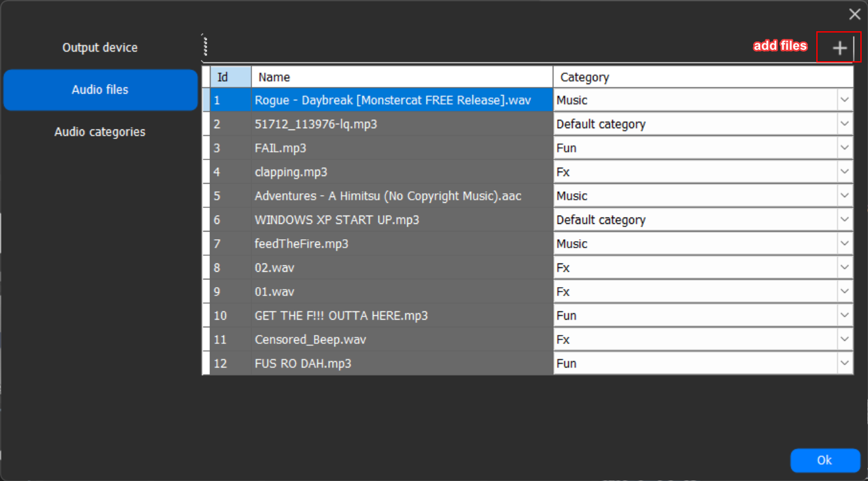Select the 51712_113976-lq.mp3 file name
This screenshot has width=868, height=481.
[x=402, y=124]
